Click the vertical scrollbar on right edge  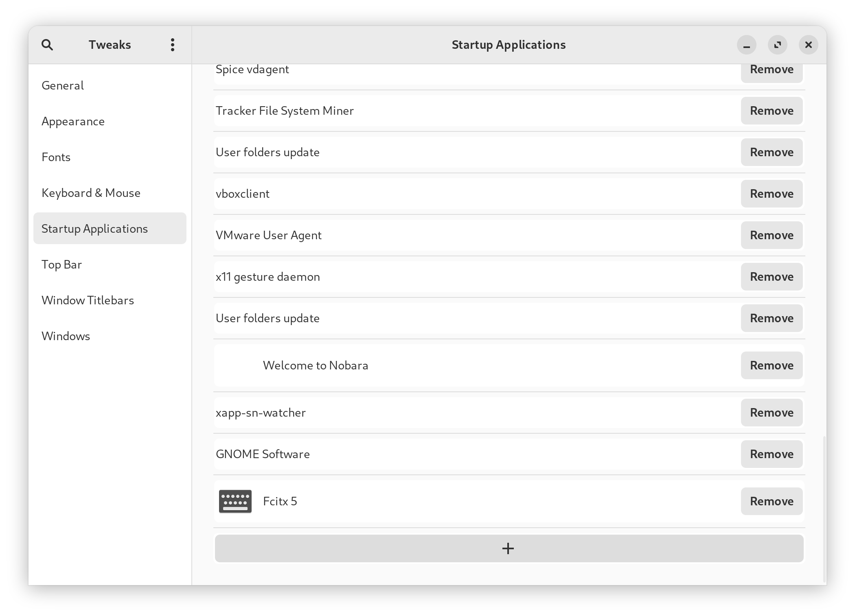(824, 509)
